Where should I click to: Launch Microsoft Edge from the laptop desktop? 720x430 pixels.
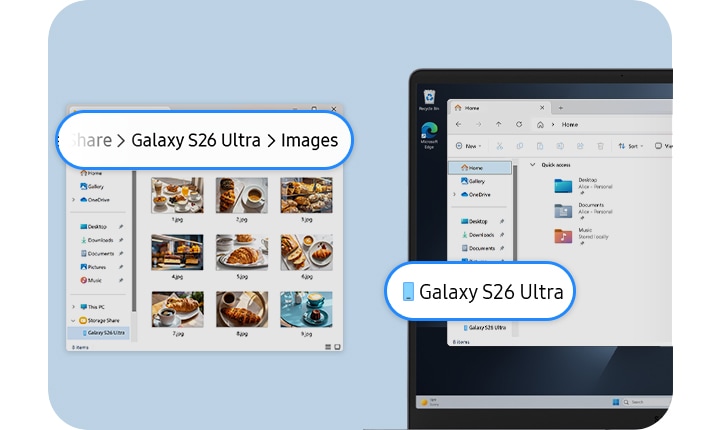click(429, 136)
